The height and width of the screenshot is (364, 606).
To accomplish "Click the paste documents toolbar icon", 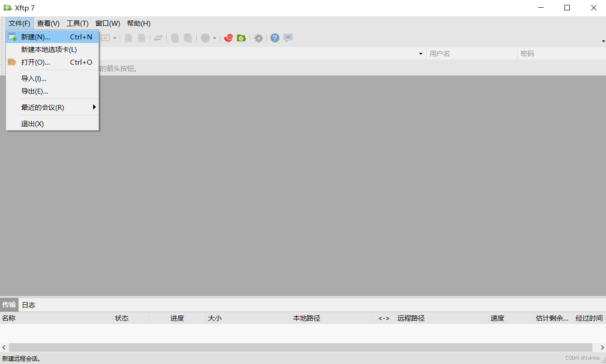I will [188, 38].
